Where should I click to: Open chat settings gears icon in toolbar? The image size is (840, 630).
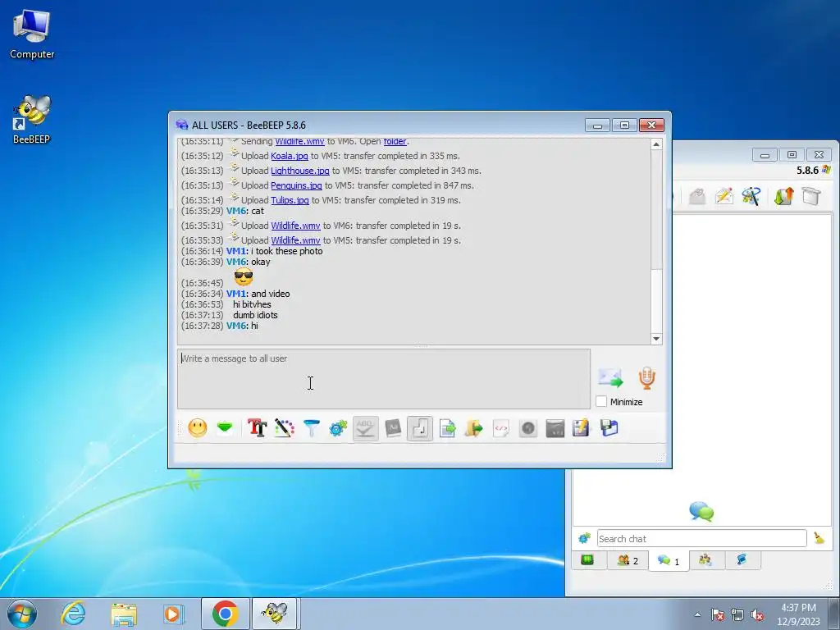[339, 428]
